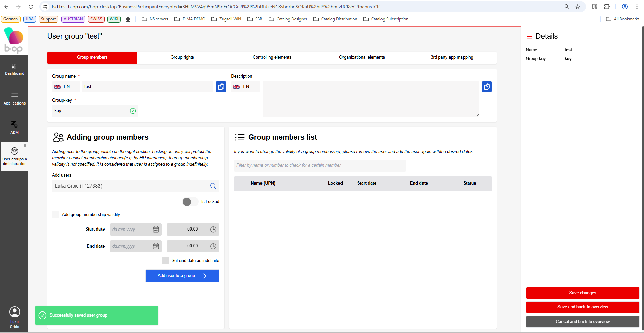The image size is (644, 333).
Task: Open the Start date calendar picker
Action: [156, 230]
